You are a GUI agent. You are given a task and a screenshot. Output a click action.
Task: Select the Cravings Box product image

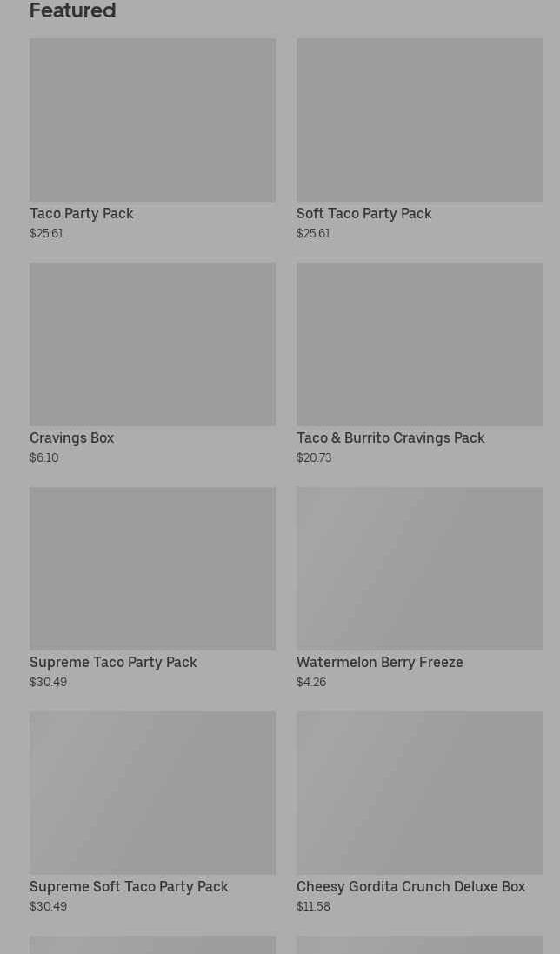coord(152,344)
